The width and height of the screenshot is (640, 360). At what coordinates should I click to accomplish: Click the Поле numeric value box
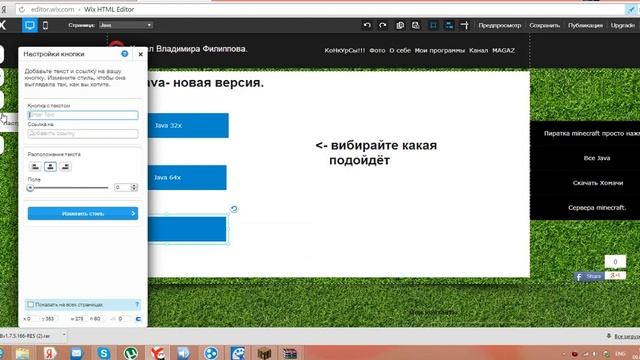tap(122, 187)
